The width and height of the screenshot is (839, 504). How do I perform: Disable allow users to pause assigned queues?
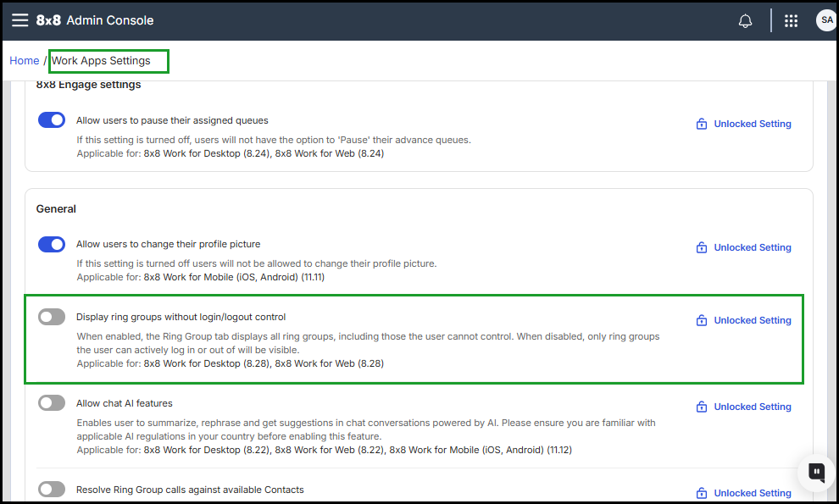coord(52,120)
